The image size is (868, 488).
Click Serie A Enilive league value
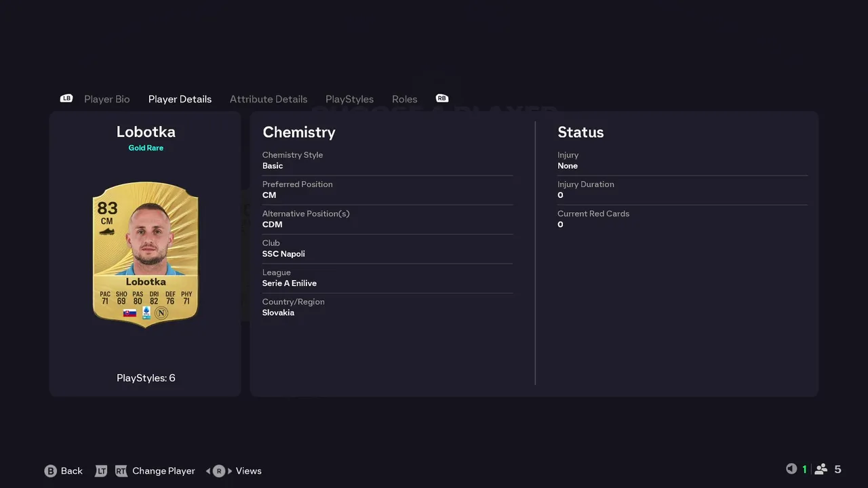pos(290,283)
